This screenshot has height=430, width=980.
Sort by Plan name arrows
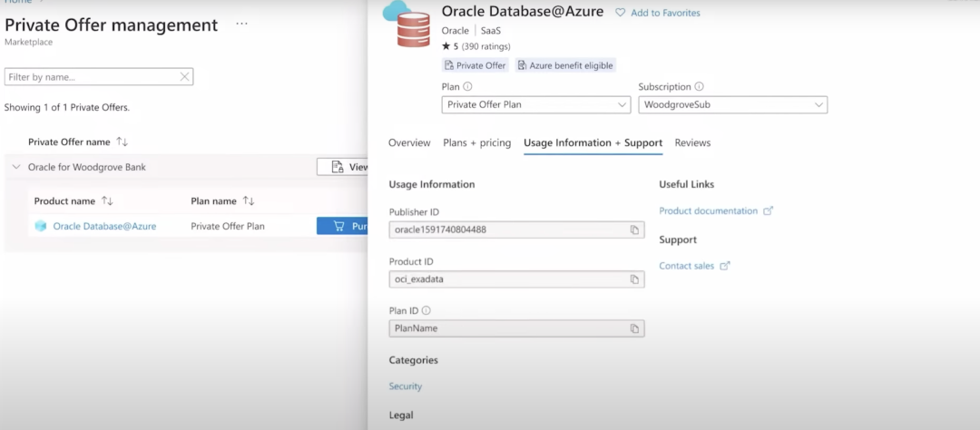tap(248, 200)
